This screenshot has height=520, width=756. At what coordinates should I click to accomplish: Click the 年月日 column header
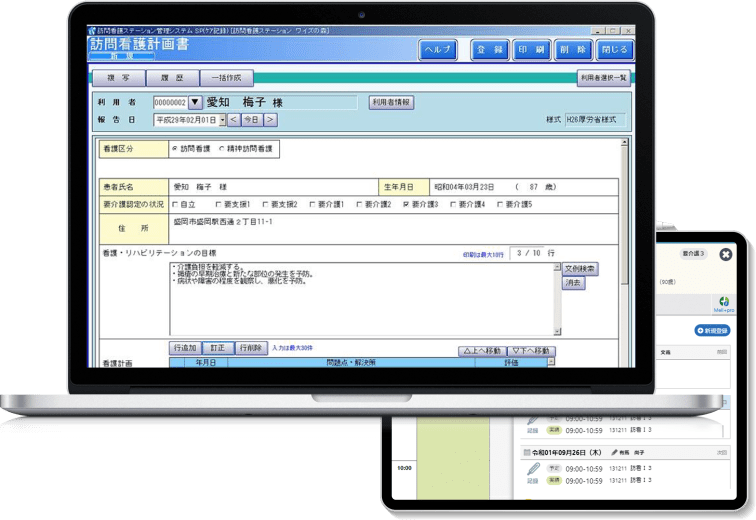206,363
